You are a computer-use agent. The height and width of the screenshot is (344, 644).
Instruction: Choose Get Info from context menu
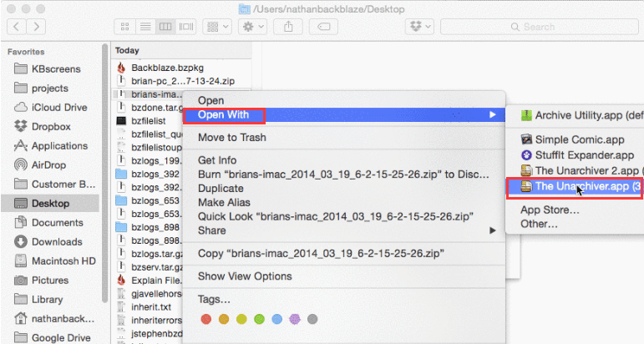[216, 160]
